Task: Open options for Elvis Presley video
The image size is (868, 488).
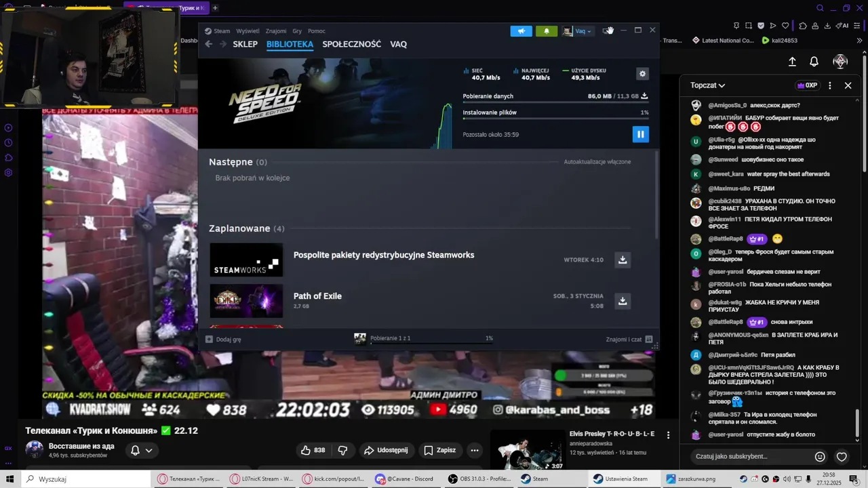Action: [668, 435]
